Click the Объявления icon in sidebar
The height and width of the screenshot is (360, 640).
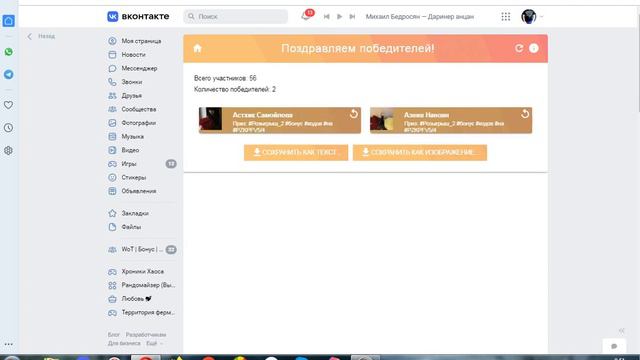click(x=112, y=191)
